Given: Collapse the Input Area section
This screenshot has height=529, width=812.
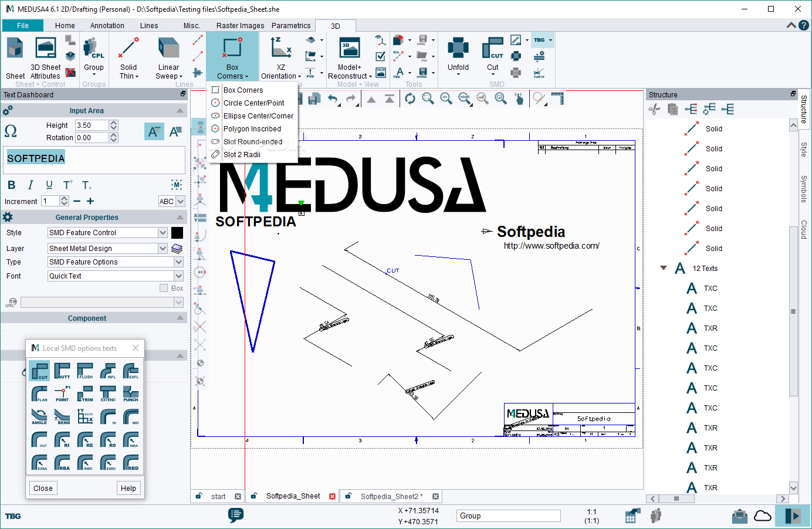Looking at the screenshot, I should tap(180, 110).
